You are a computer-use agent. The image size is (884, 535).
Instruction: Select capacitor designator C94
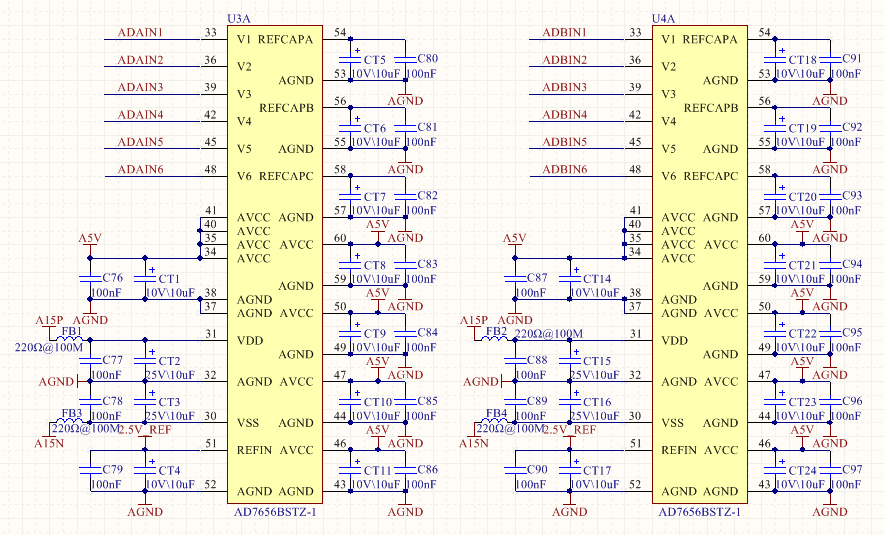click(852, 264)
